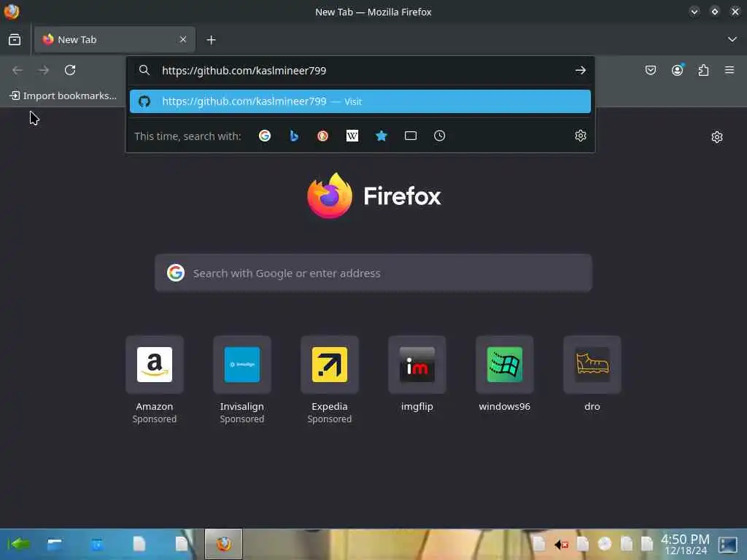Search History using the clock icon

[x=439, y=136]
